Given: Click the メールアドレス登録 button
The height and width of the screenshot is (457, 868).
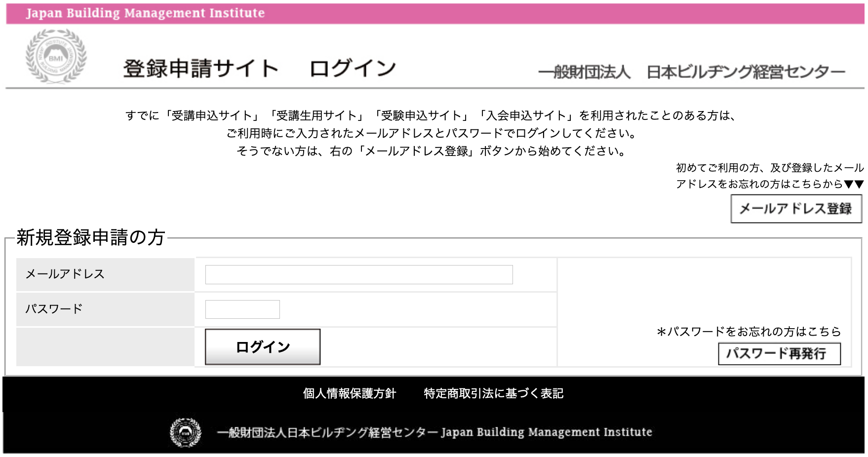Looking at the screenshot, I should [796, 209].
